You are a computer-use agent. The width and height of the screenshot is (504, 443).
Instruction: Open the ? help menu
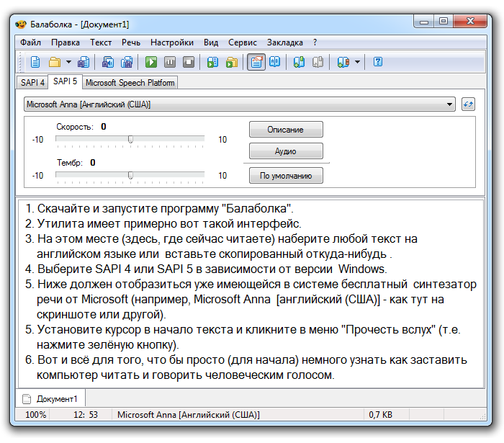coord(315,42)
